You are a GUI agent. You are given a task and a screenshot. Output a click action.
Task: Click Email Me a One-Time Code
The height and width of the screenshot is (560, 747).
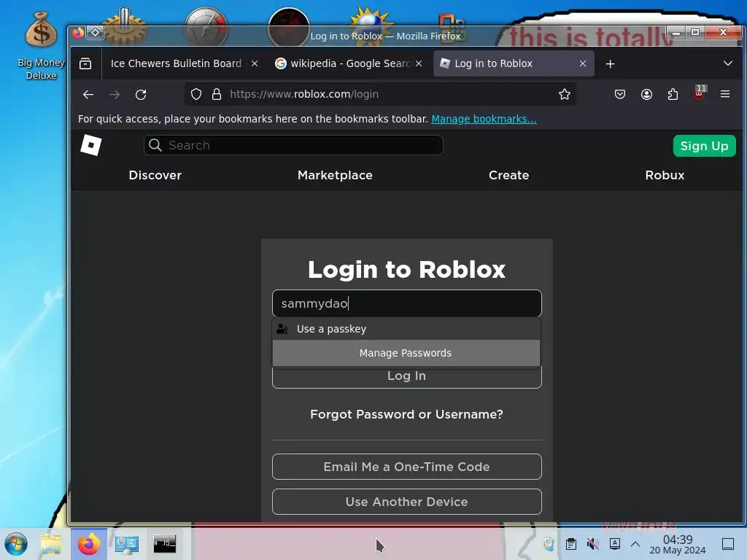pos(407,467)
